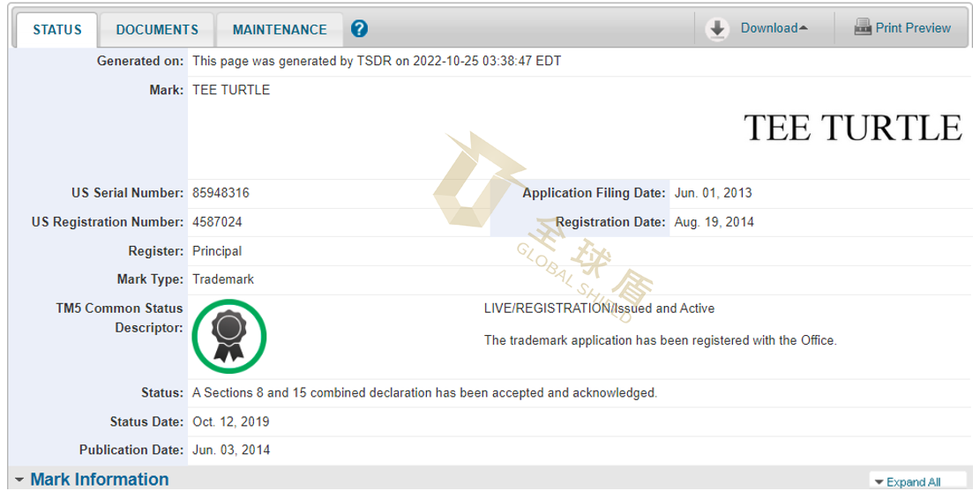980x491 pixels.
Task: Open the MAINTENANCE tab
Action: coord(280,30)
